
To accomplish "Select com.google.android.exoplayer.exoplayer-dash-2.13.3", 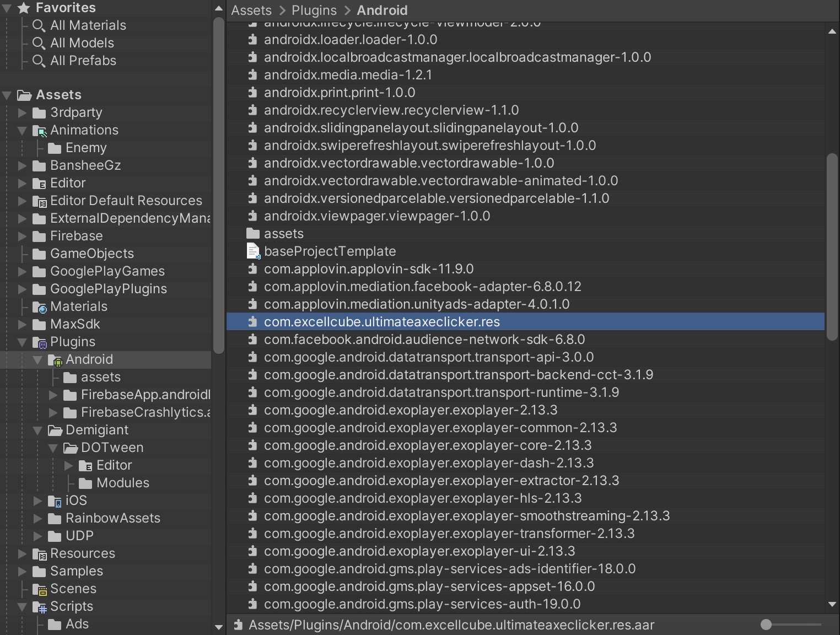I will pos(525,463).
